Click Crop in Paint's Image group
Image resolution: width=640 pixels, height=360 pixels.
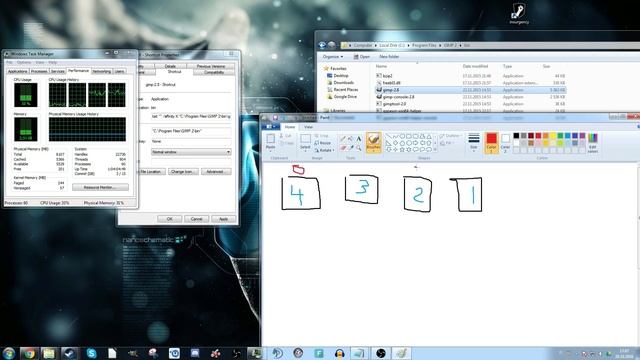322,136
